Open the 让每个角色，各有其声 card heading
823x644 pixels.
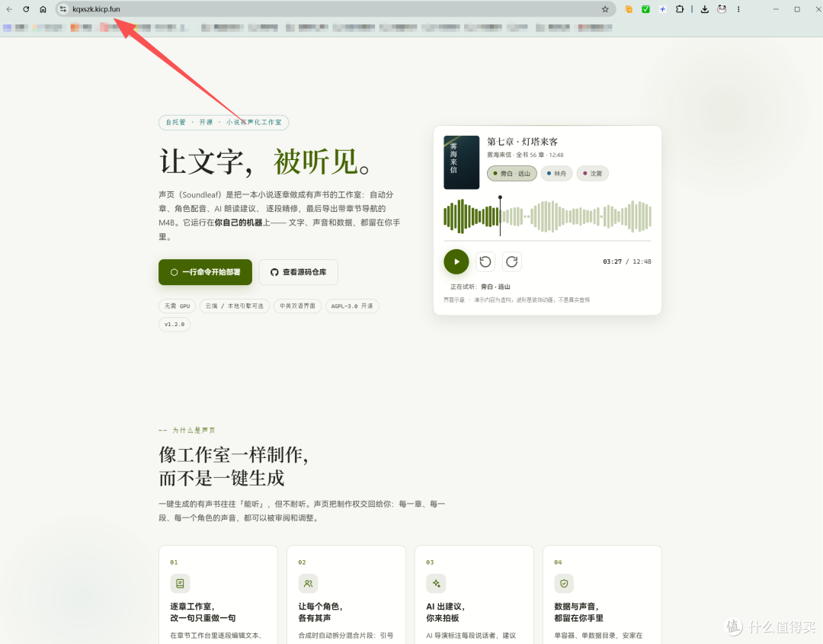tap(321, 612)
